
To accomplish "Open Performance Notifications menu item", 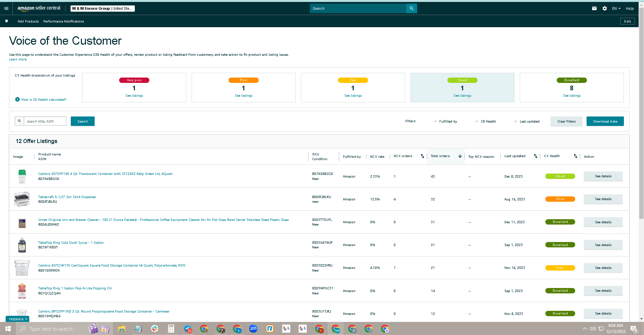I will click(x=64, y=21).
